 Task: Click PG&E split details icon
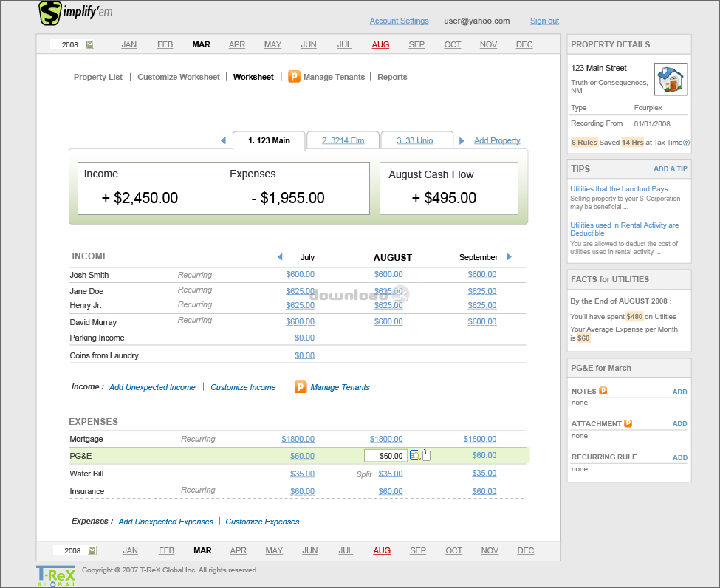coord(415,455)
